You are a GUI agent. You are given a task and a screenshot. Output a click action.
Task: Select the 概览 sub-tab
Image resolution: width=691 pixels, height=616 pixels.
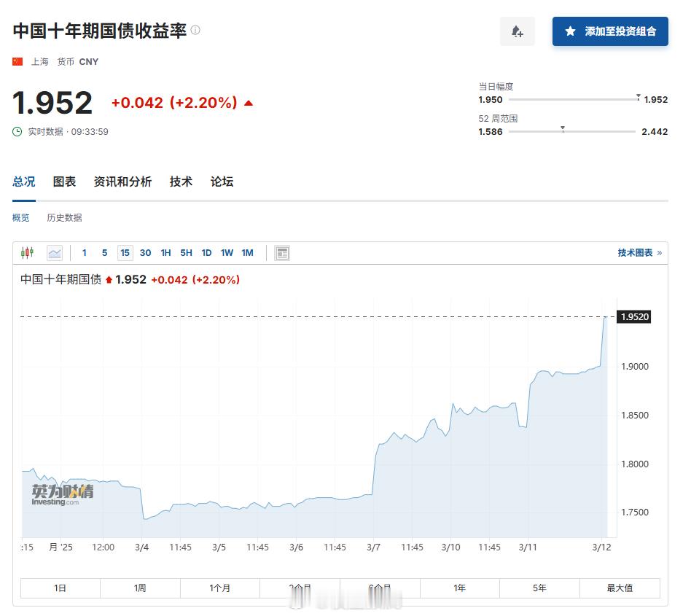point(20,218)
